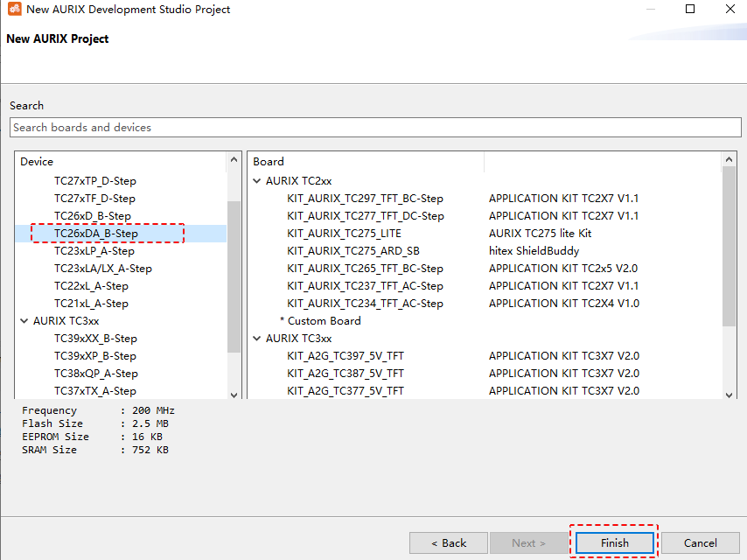
Task: Choose KIT_AURIX_TC275_ARD_SB board
Action: click(x=353, y=251)
